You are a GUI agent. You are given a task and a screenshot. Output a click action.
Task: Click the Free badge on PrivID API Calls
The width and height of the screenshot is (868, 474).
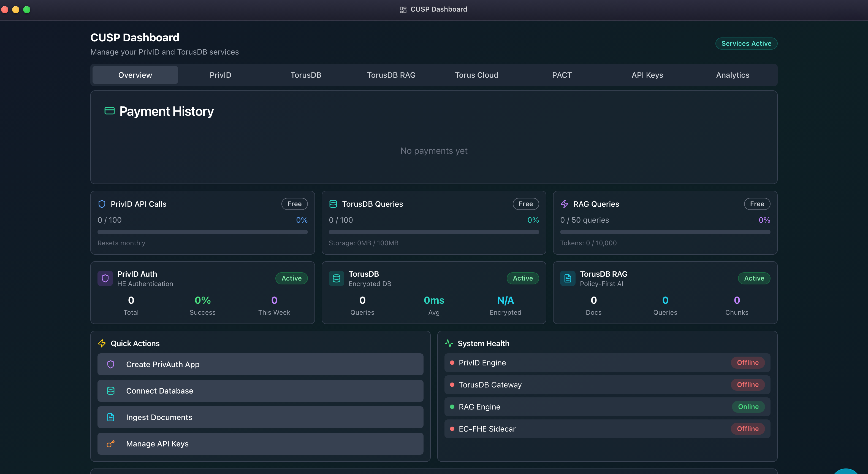[294, 204]
